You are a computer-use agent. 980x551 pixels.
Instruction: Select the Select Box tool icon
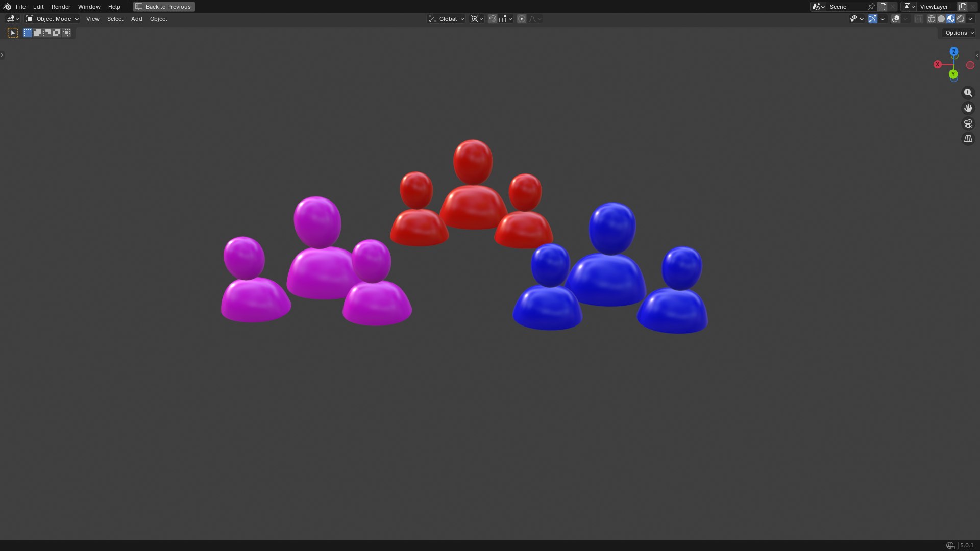pos(13,33)
